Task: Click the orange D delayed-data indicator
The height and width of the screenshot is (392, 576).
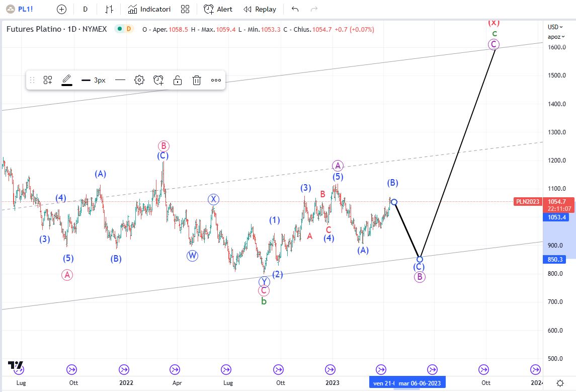Action: click(x=129, y=29)
